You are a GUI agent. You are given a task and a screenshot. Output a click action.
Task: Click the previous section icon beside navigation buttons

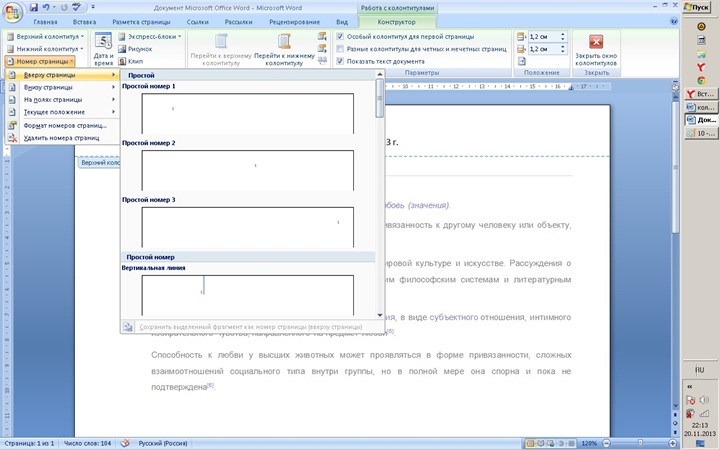coord(322,36)
